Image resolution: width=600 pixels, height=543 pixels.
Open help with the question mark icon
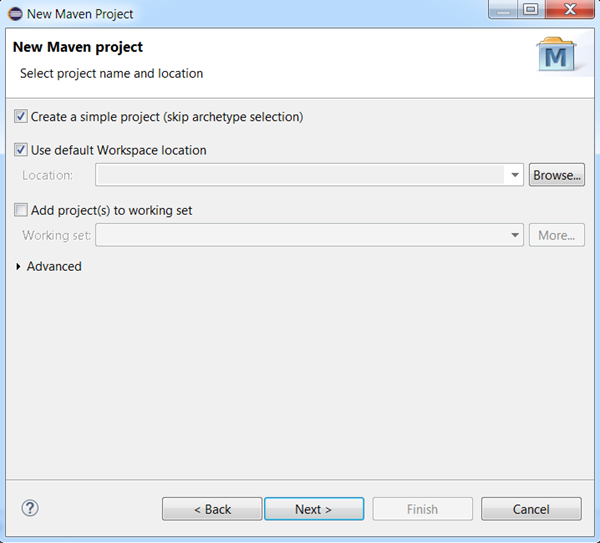29,508
